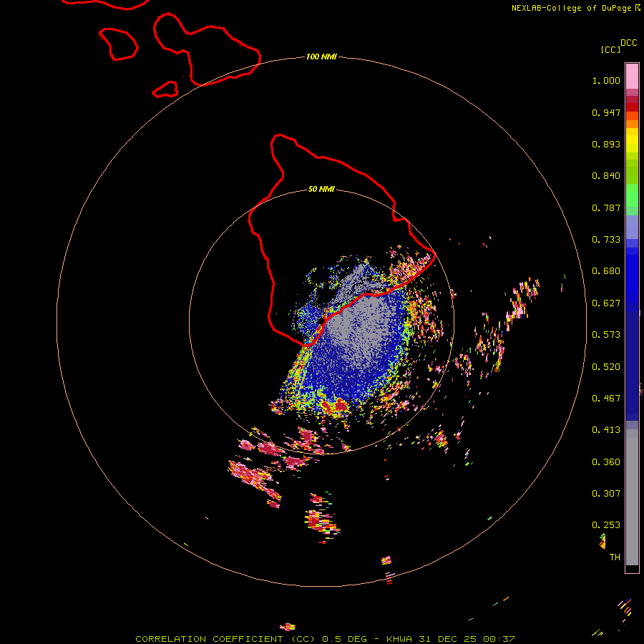Select the 0.307 scale value

click(606, 494)
